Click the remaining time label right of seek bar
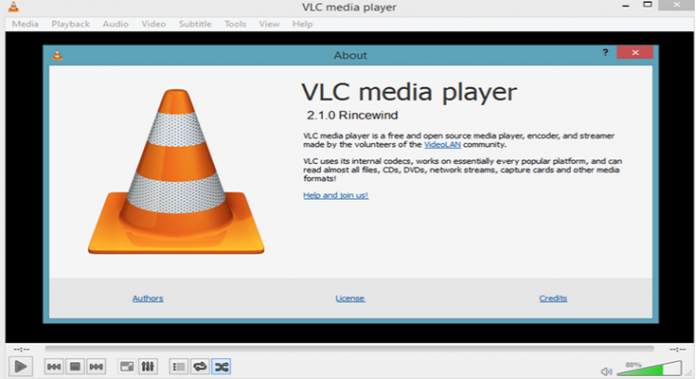696x379 pixels. point(677,349)
